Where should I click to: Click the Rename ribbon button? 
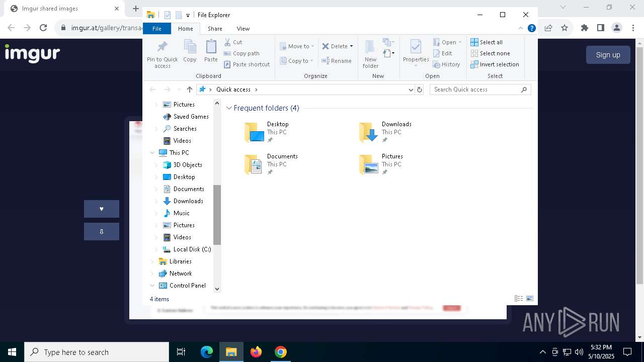click(337, 61)
